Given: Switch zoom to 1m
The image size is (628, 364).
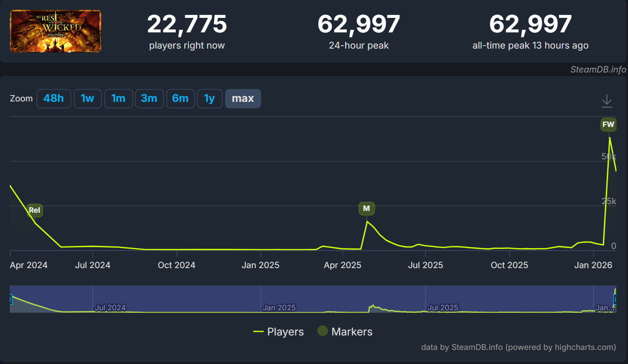Looking at the screenshot, I should 118,98.
